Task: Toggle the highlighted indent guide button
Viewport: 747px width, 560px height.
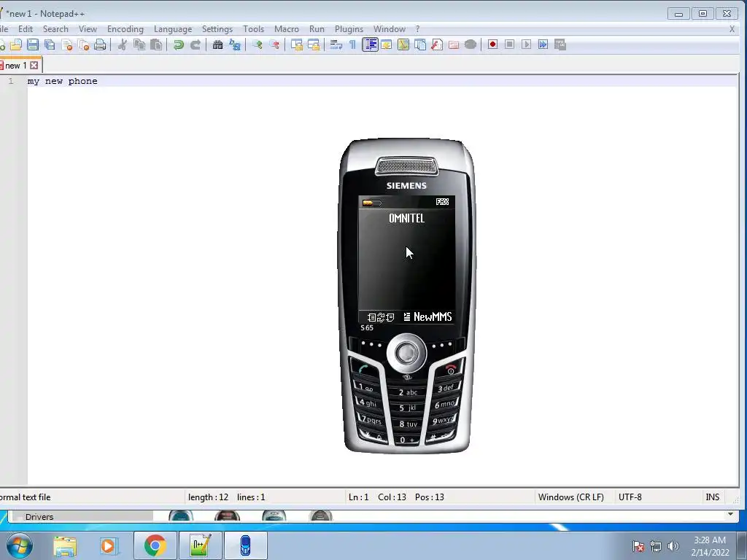Action: pyautogui.click(x=370, y=44)
